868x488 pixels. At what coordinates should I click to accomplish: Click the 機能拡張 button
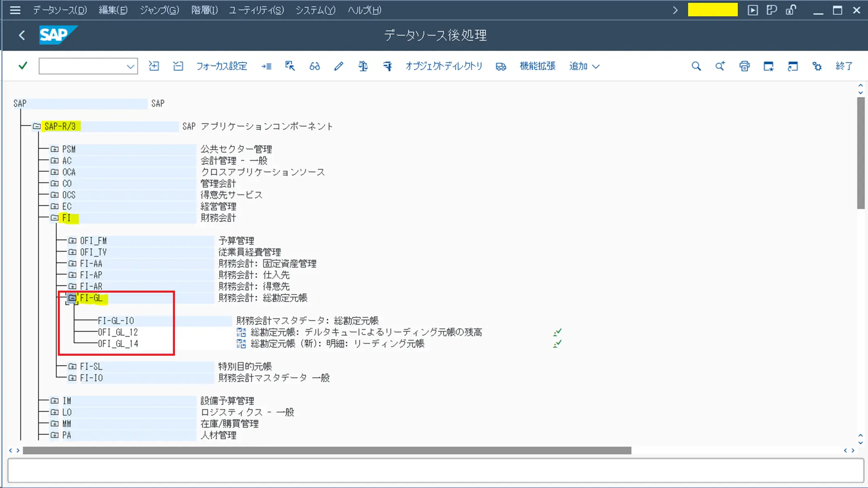point(538,66)
